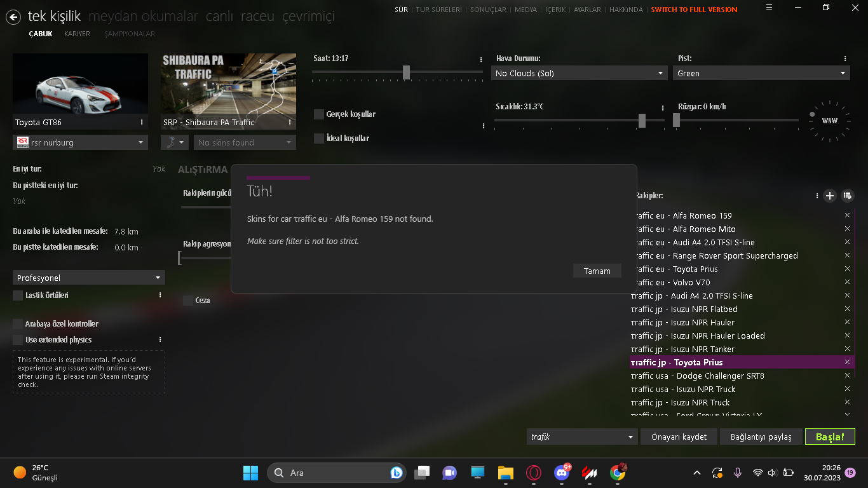868x488 pixels.
Task: Enable Gerçek koşullar checkbox
Action: [319, 114]
